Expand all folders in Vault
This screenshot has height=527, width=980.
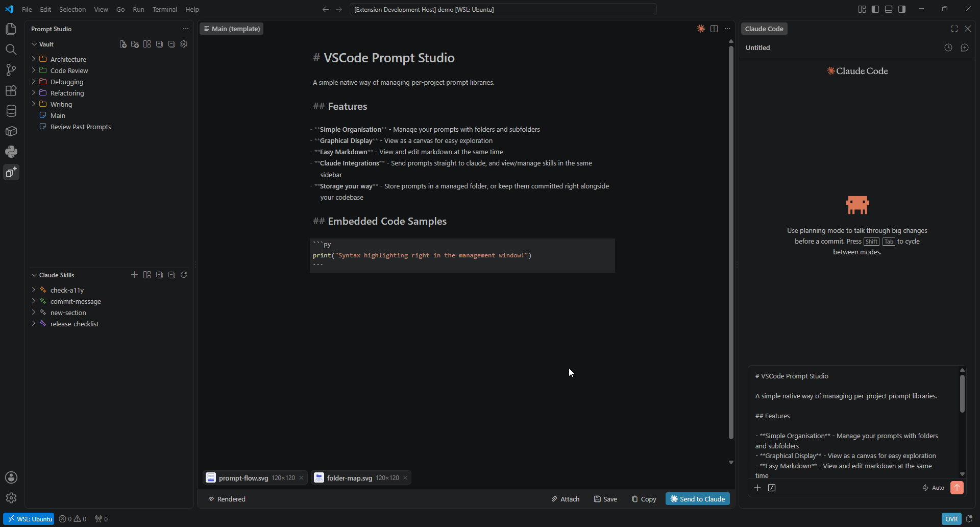(x=159, y=44)
